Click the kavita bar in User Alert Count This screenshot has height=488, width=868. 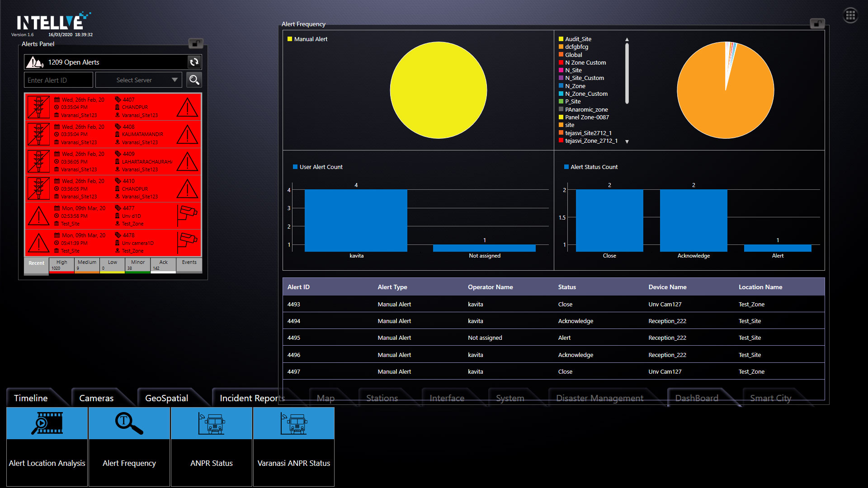tap(356, 221)
